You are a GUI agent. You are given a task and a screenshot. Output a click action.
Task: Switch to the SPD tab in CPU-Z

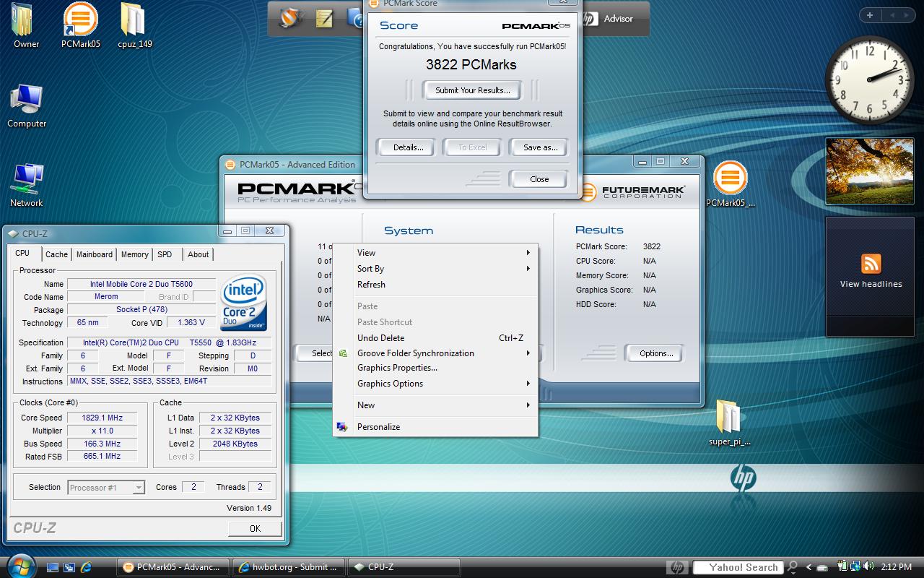165,254
